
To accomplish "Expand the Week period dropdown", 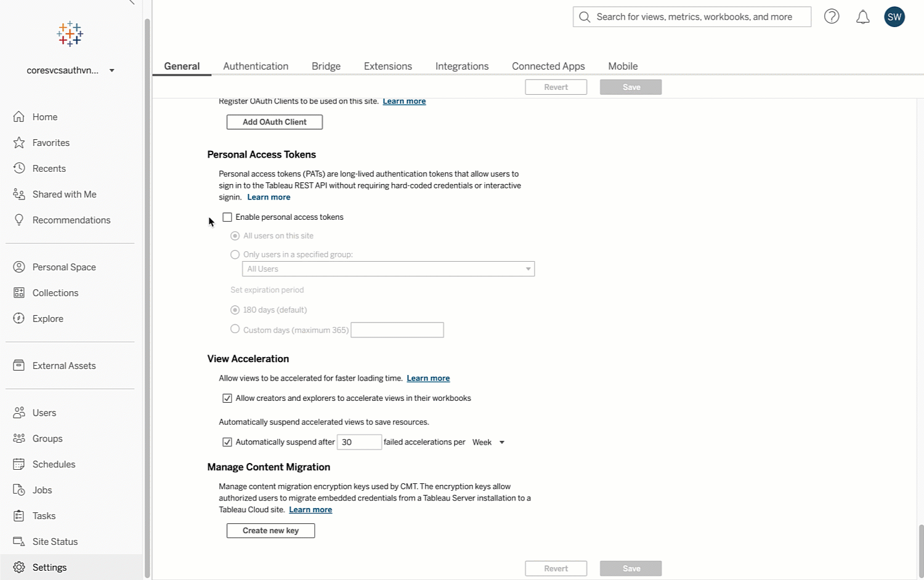I will [x=488, y=442].
